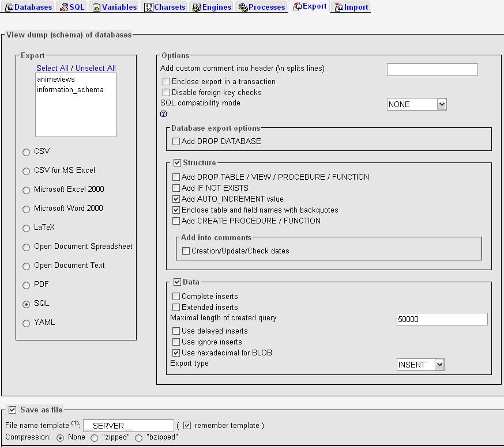Enable Add DROP TABLE / VIEW checkbox
The width and height of the screenshot is (504, 447).
(x=176, y=177)
